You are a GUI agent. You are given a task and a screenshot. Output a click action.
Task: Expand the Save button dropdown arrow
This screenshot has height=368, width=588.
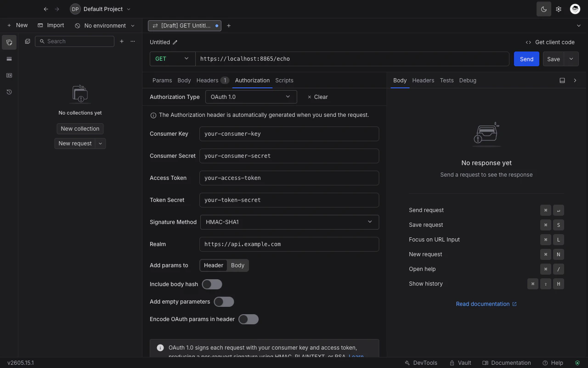click(571, 59)
